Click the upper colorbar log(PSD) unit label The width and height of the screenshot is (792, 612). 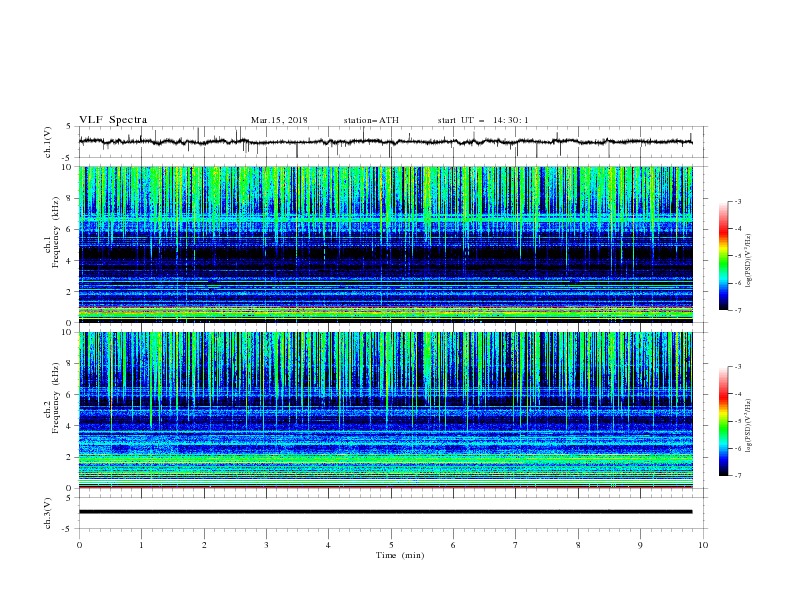point(748,261)
